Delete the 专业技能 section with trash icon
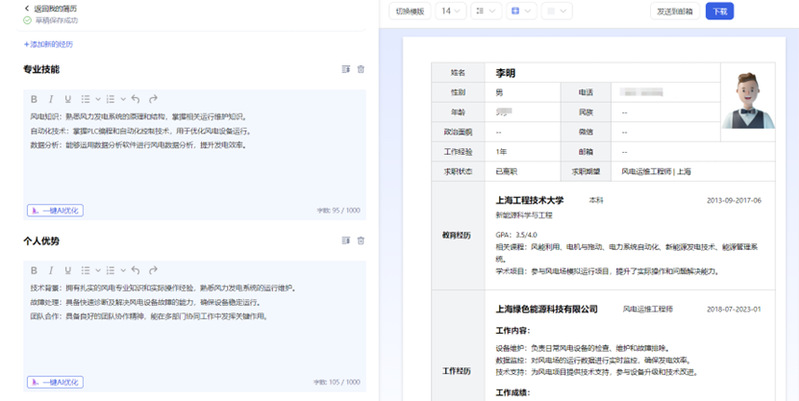This screenshot has width=799, height=401. (361, 69)
